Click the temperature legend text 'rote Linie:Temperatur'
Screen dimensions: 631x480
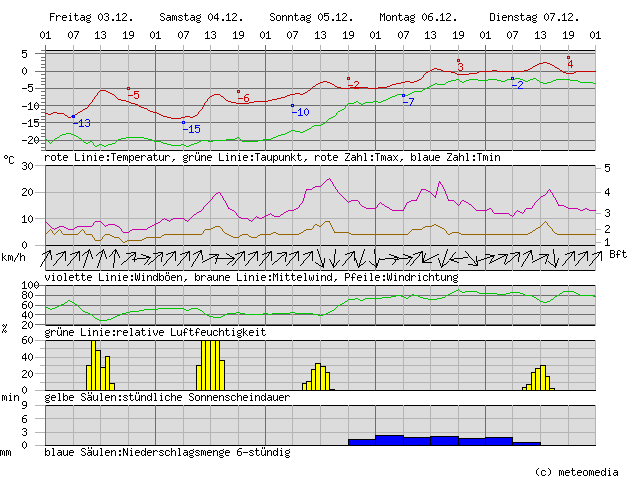point(108,158)
